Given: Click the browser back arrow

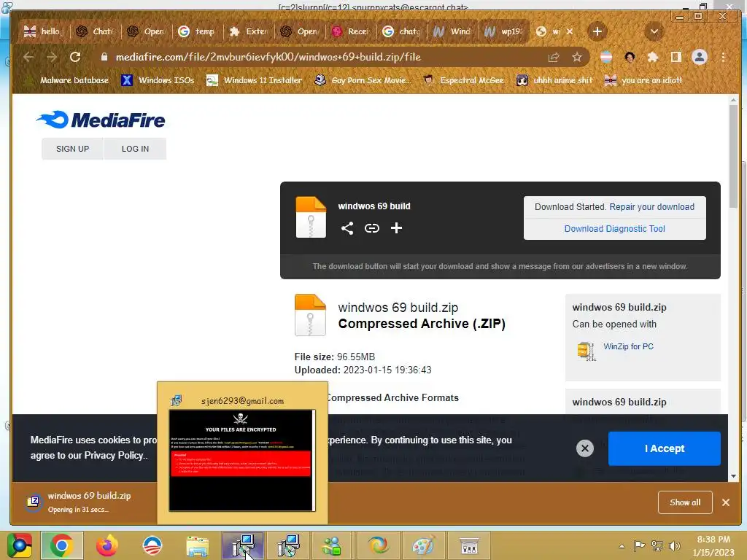Looking at the screenshot, I should (x=28, y=57).
